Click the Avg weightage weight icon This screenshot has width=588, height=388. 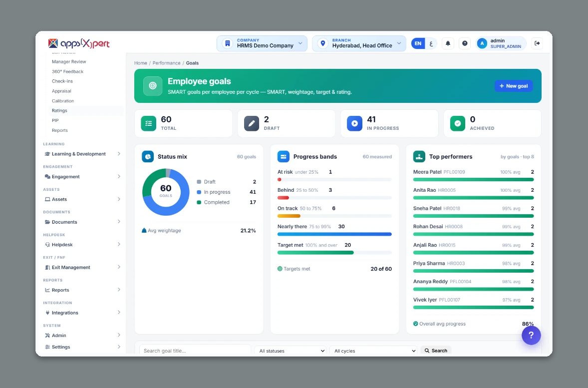click(x=144, y=230)
